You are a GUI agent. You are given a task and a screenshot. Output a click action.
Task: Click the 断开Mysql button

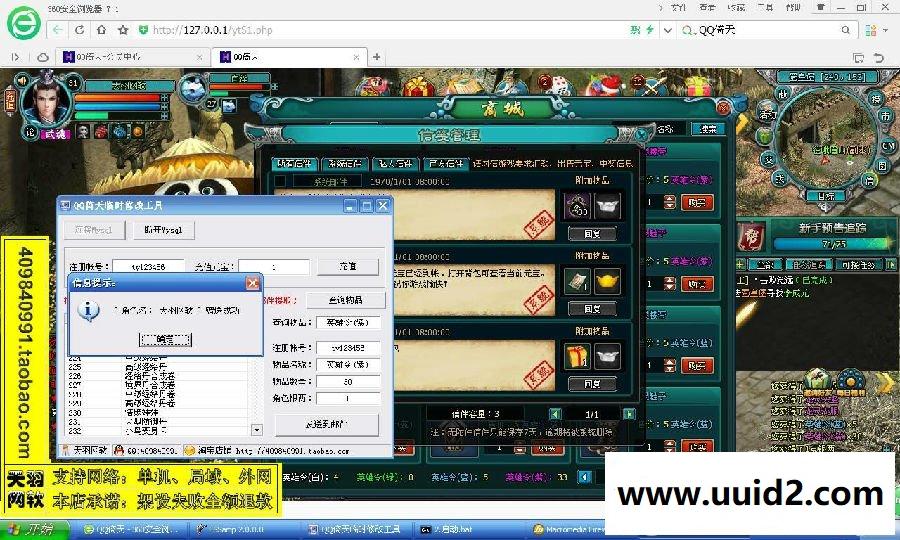click(x=164, y=230)
